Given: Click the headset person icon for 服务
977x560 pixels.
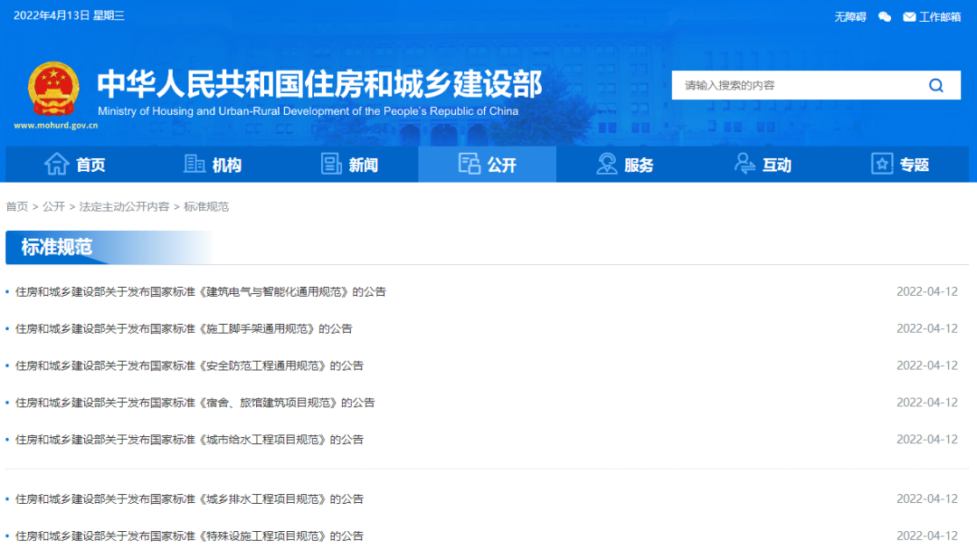Looking at the screenshot, I should point(606,164).
